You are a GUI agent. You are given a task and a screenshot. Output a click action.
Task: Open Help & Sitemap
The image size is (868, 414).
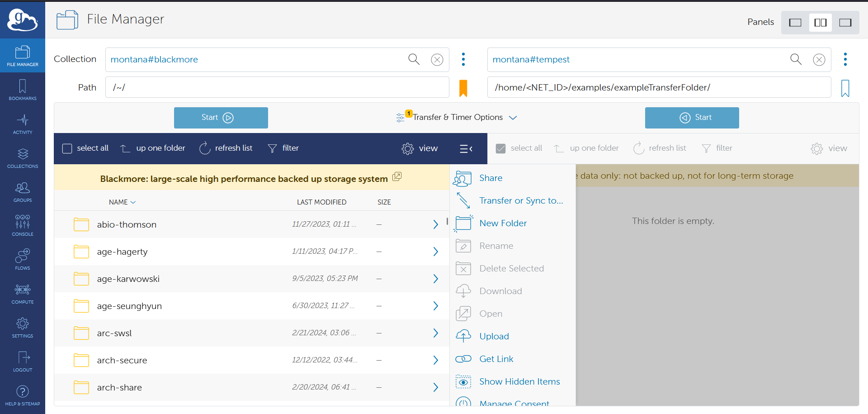point(23,395)
